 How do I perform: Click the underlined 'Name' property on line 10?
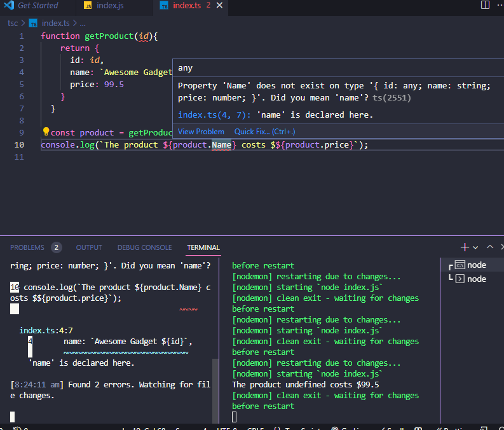pos(221,145)
